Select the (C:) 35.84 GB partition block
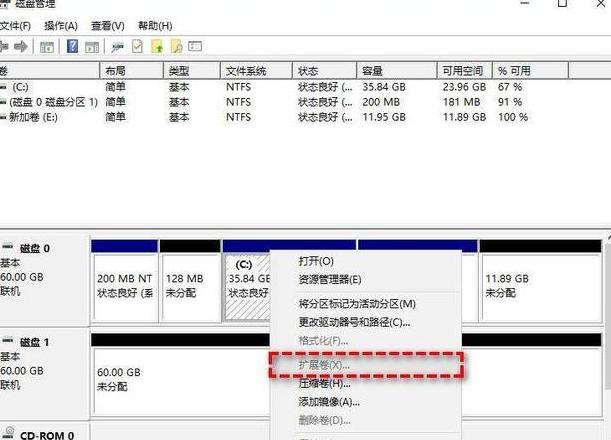Screen dimensions: 611x440 pyautogui.click(x=247, y=286)
